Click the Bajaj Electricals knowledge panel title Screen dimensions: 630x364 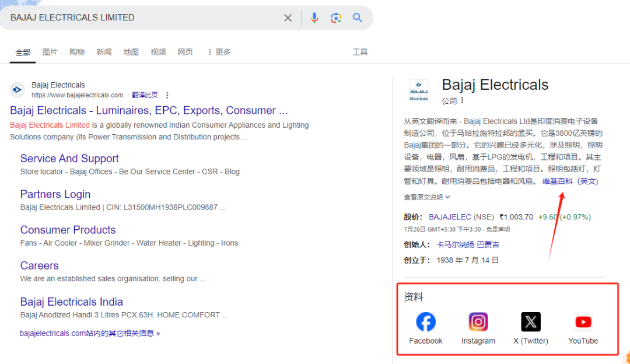[495, 85]
